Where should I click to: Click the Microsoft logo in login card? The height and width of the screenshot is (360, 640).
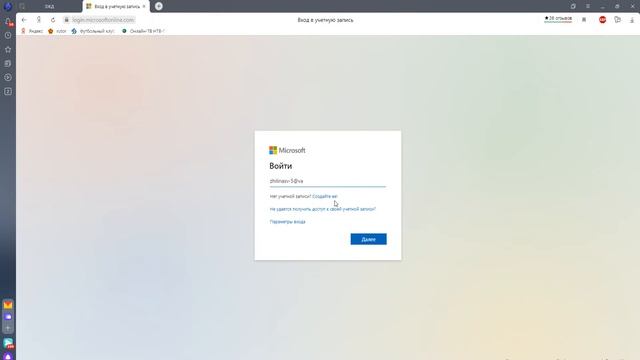(x=287, y=150)
